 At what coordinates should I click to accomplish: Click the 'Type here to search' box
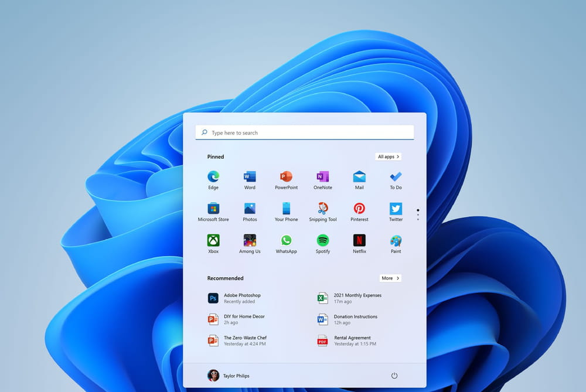tap(305, 133)
